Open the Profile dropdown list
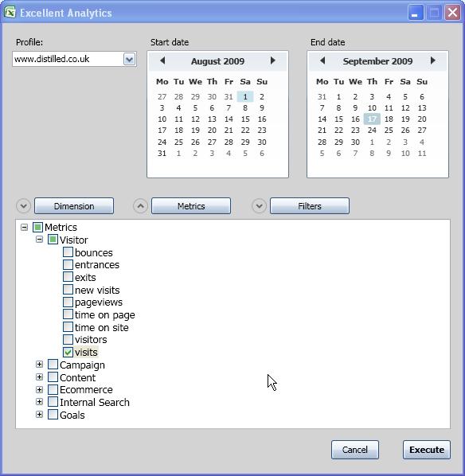This screenshot has width=465, height=476. (x=129, y=59)
